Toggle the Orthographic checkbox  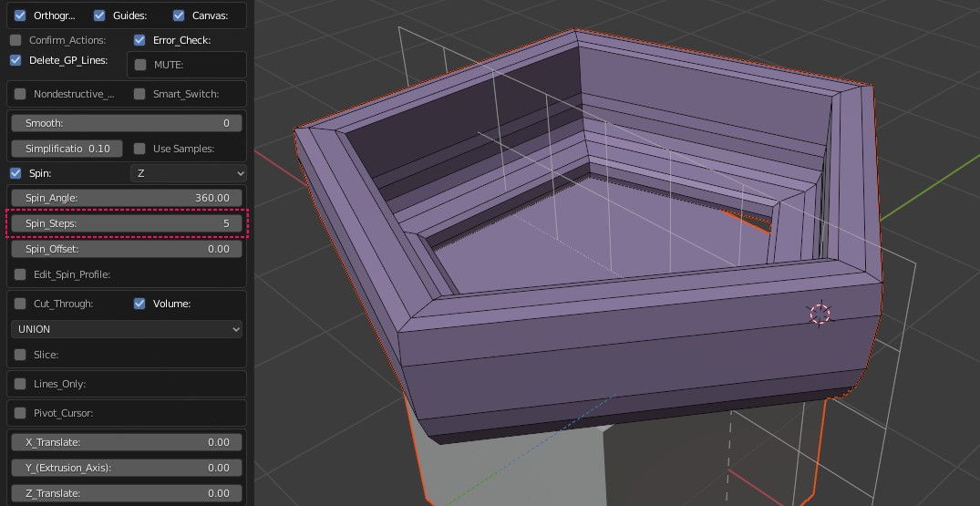(20, 15)
